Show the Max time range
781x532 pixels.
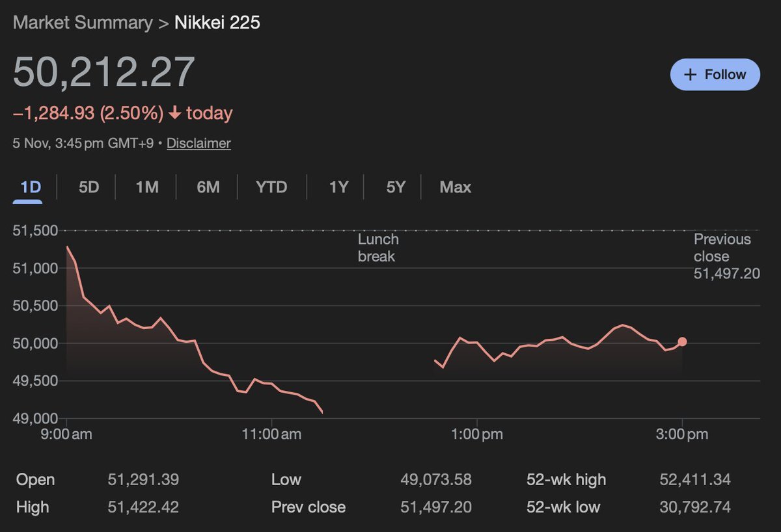click(455, 187)
